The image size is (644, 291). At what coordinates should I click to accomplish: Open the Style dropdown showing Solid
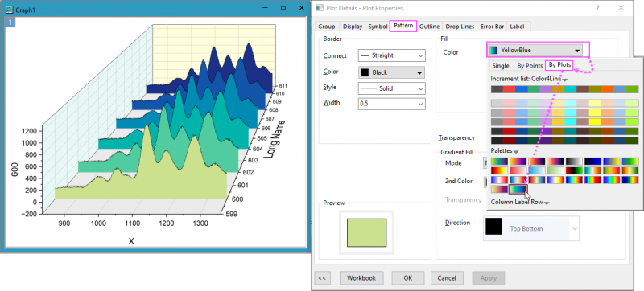coord(392,88)
